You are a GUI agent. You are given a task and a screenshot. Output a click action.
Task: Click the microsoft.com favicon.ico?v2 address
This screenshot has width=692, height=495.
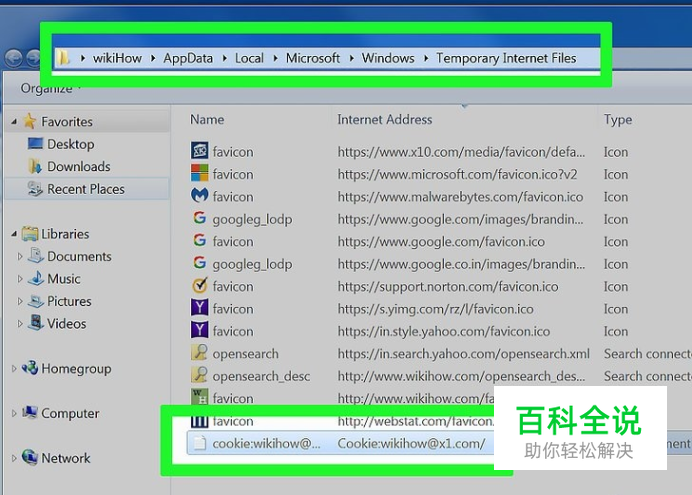tap(457, 174)
